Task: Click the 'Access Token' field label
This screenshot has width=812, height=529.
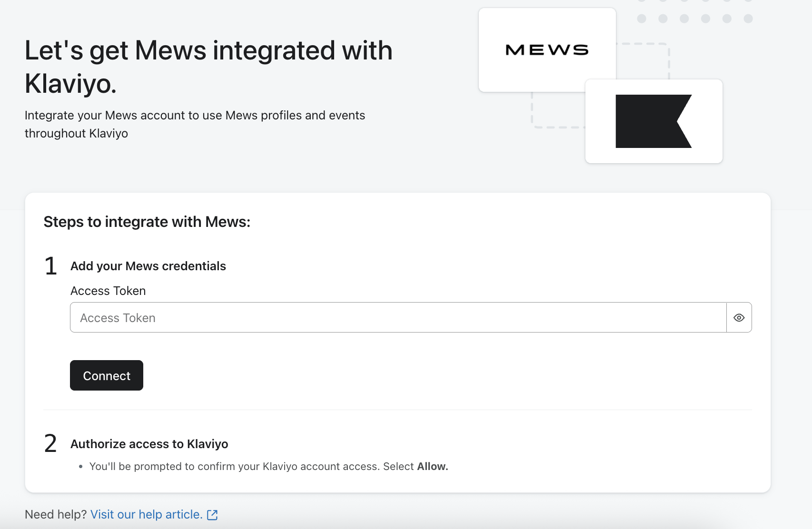Action: [x=108, y=291]
